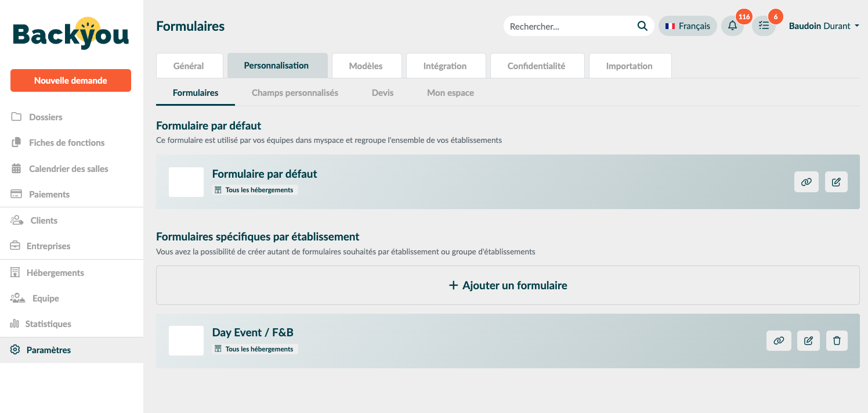Select the Personnalisation tab
The image size is (868, 413).
[x=277, y=66]
